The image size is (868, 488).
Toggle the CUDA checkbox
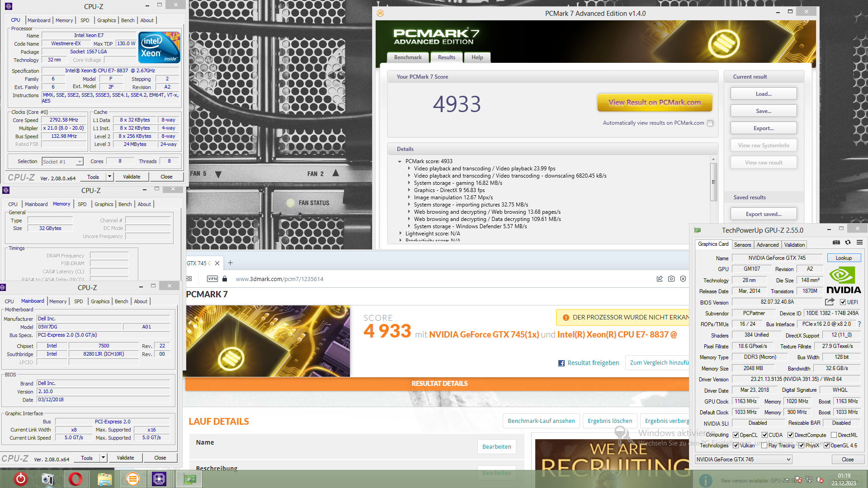(765, 435)
